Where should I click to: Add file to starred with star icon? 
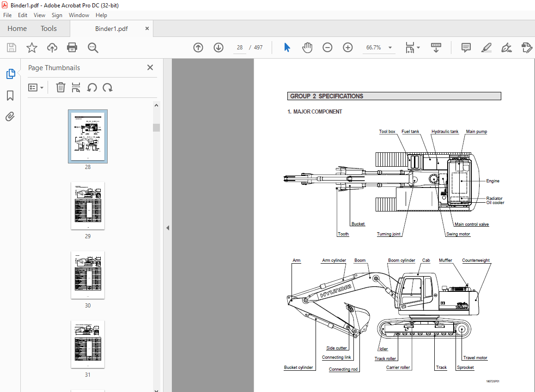click(x=32, y=48)
